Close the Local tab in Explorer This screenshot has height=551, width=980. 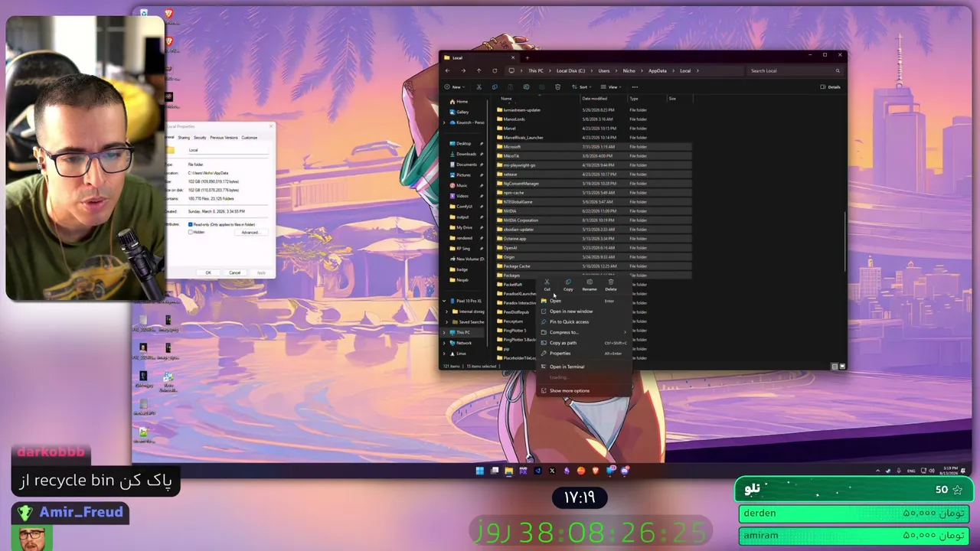pyautogui.click(x=513, y=57)
